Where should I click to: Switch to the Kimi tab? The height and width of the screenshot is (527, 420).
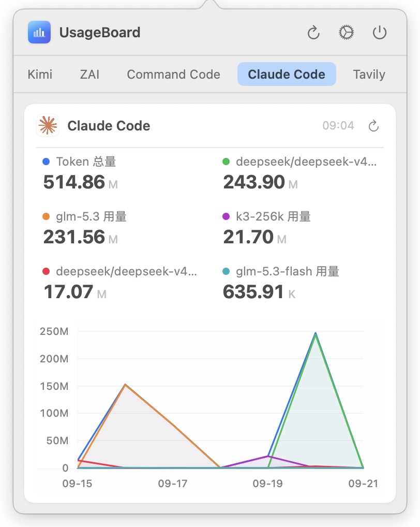point(40,74)
